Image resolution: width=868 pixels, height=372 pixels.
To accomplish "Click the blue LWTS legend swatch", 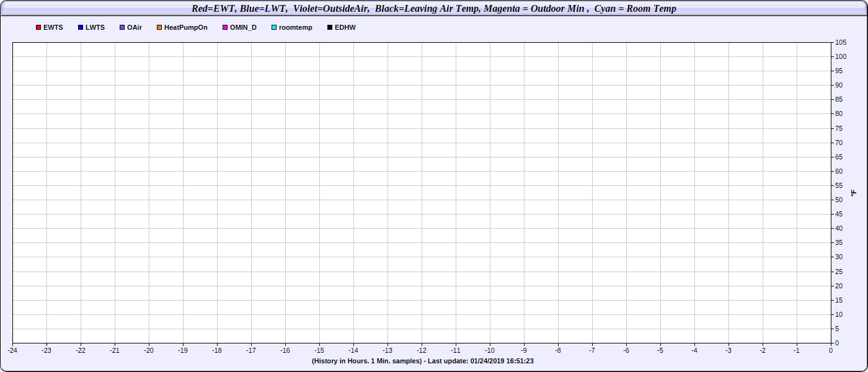I will pos(81,28).
